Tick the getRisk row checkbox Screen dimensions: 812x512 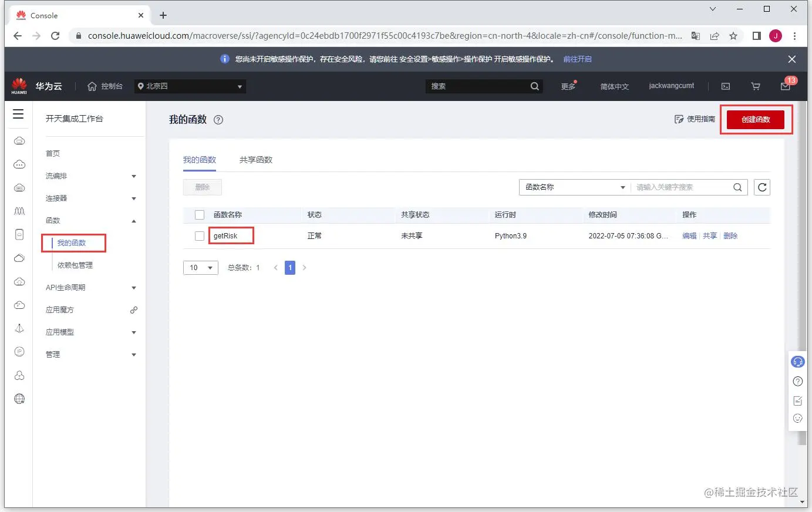coord(200,236)
